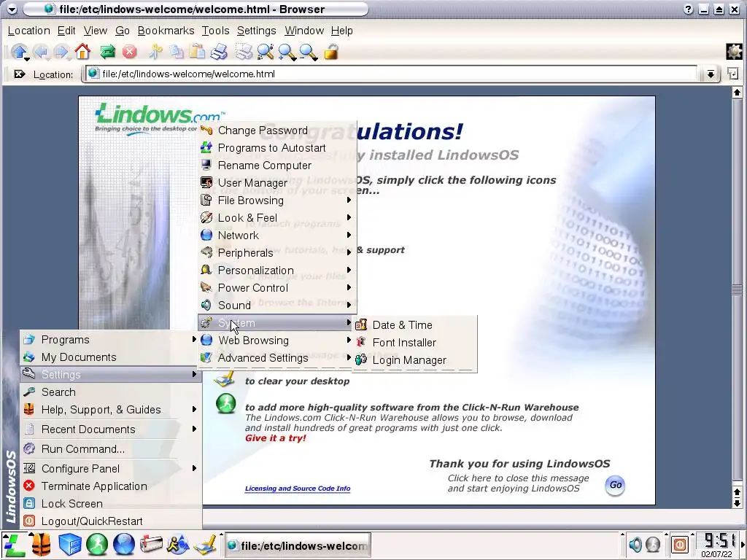Expand Help, Support, & Guides submenu
Viewport: 747px width, 560px height.
111,410
